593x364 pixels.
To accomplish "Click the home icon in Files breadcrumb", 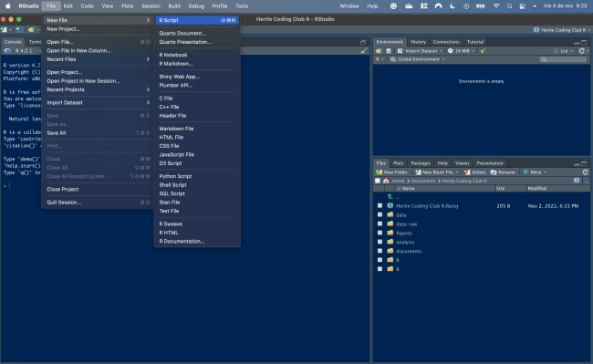I will coord(386,181).
